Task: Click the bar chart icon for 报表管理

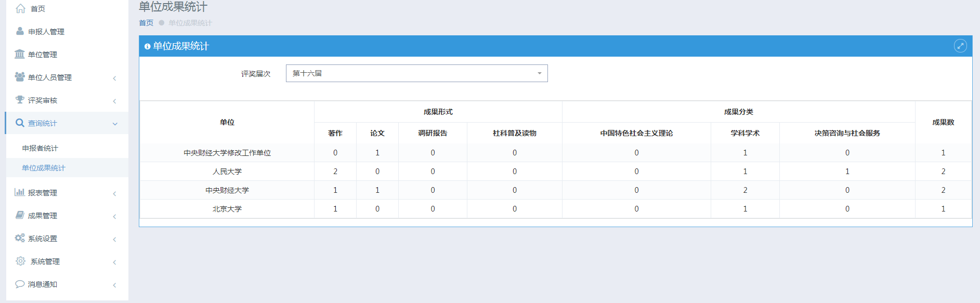Action: (x=20, y=192)
